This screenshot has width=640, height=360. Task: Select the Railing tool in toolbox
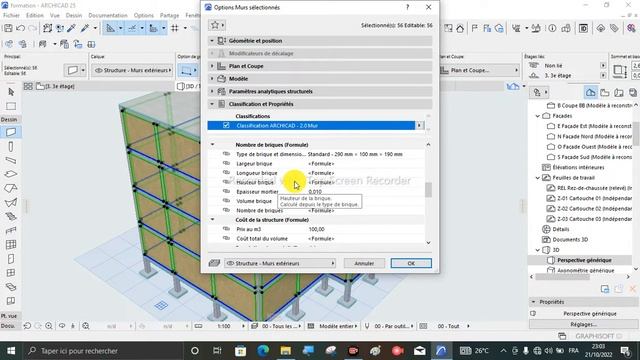(x=11, y=230)
